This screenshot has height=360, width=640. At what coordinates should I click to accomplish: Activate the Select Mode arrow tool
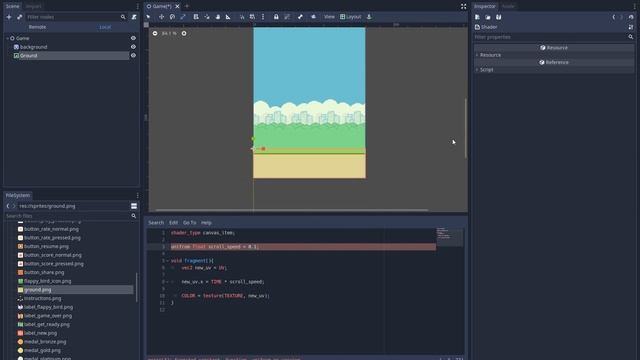(149, 17)
